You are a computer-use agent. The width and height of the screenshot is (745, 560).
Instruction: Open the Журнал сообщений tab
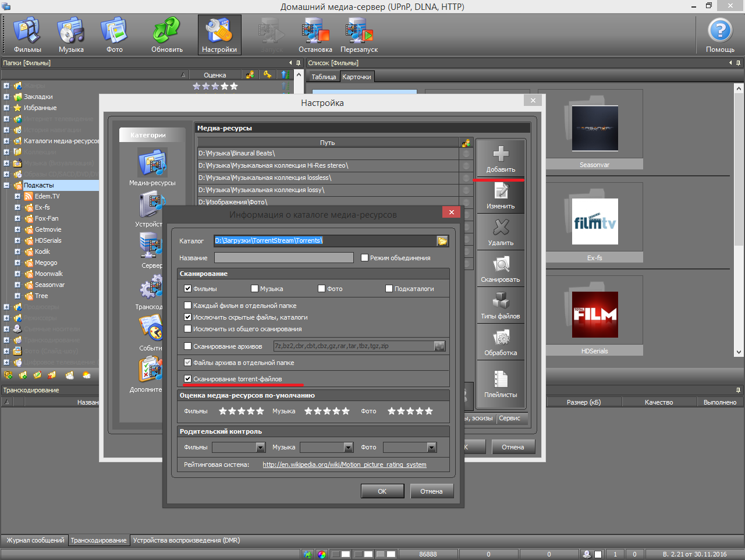(35, 540)
